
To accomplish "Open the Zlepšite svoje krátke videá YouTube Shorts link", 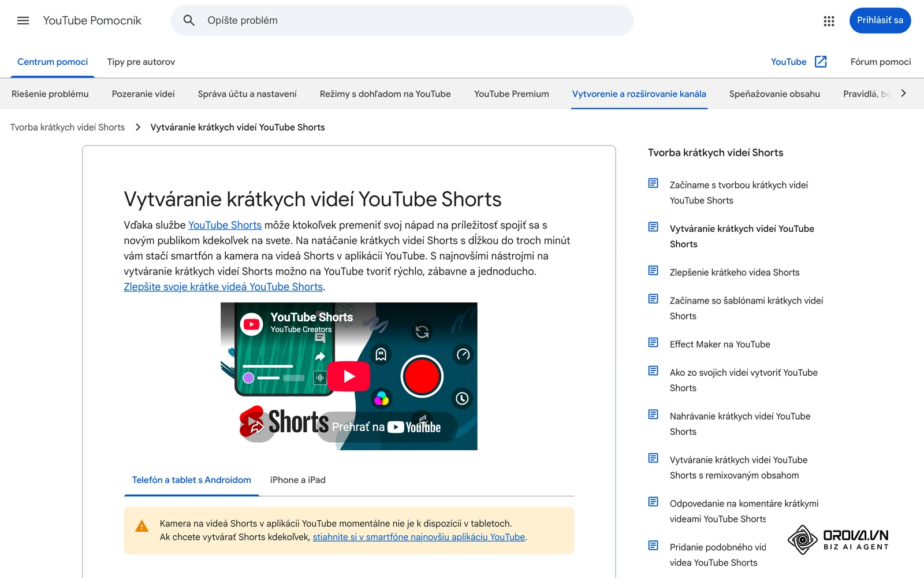I will (223, 287).
